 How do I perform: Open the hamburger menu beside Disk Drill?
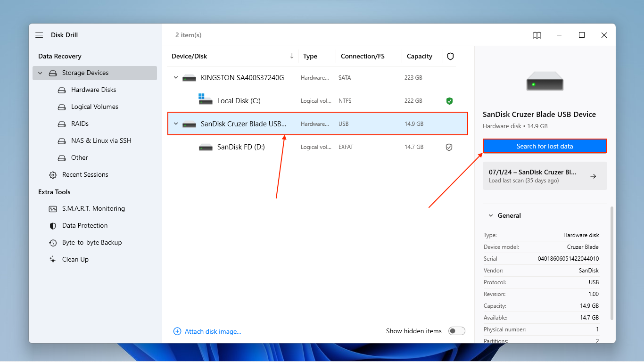click(x=39, y=35)
